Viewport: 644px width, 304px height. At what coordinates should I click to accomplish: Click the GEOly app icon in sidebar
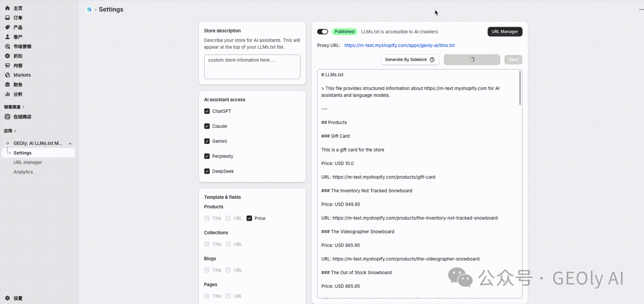pyautogui.click(x=7, y=143)
